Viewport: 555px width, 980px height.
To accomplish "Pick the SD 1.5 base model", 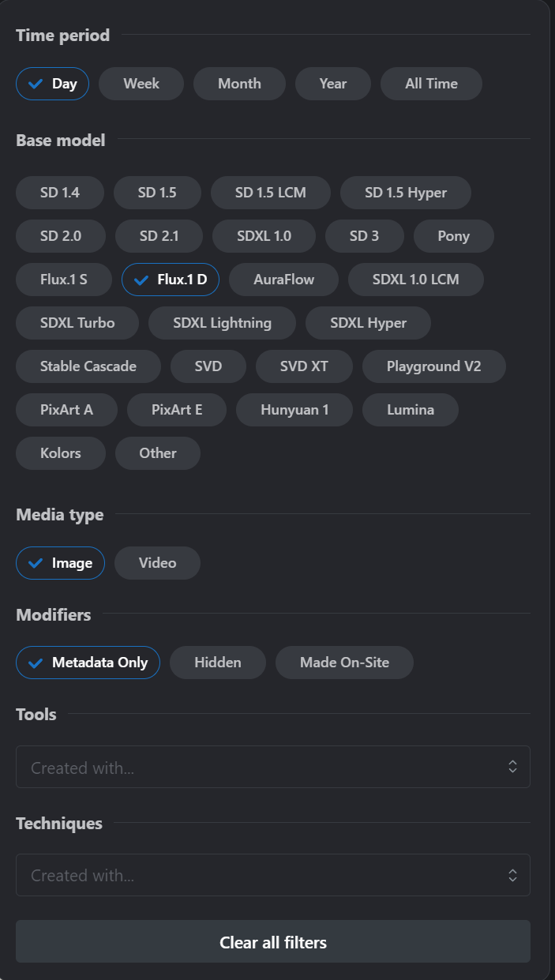I will [157, 193].
